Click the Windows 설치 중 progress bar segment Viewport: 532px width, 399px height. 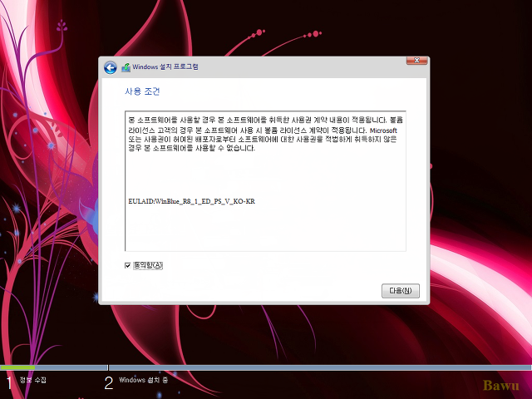(x=320, y=367)
